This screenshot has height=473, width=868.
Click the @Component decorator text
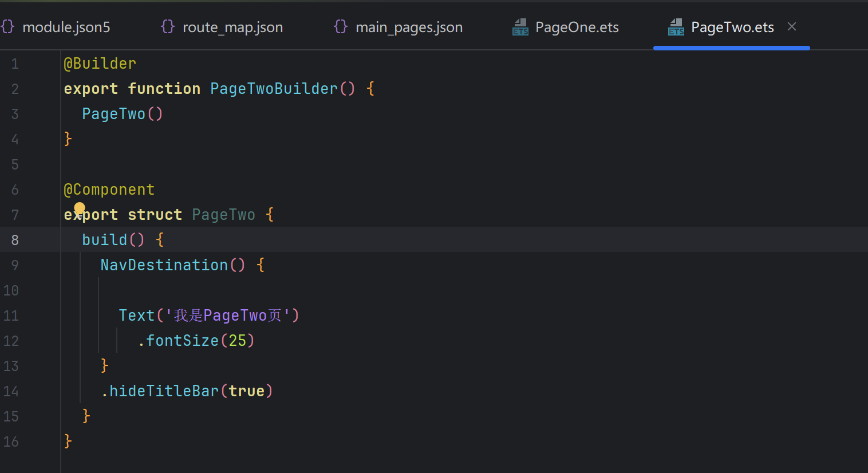[x=109, y=190]
